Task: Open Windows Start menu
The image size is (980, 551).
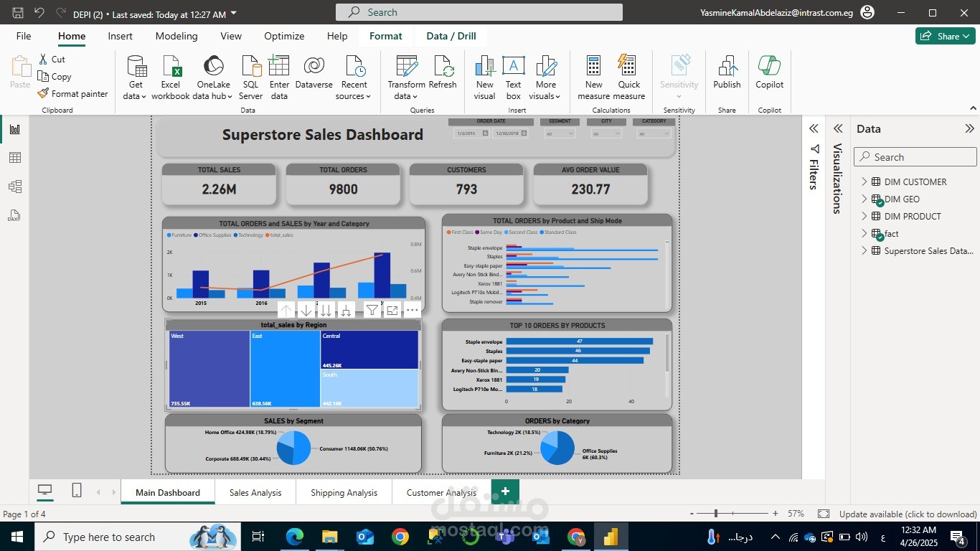Action: click(x=17, y=537)
